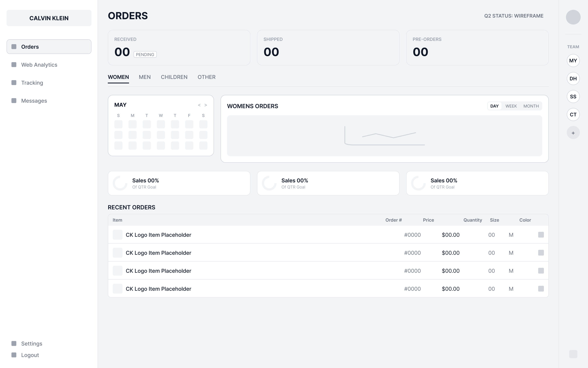Click the color swatch in first order row
The image size is (588, 368).
pos(541,235)
